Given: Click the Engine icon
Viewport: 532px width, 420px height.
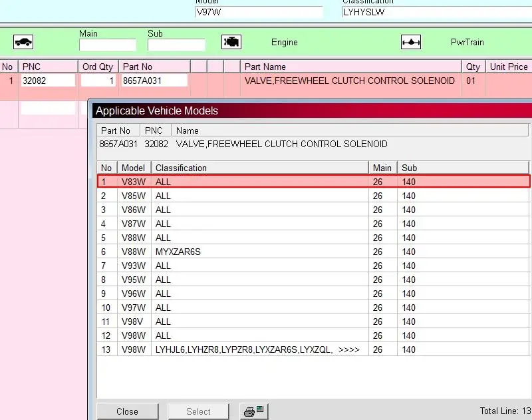Looking at the screenshot, I should click(x=231, y=42).
